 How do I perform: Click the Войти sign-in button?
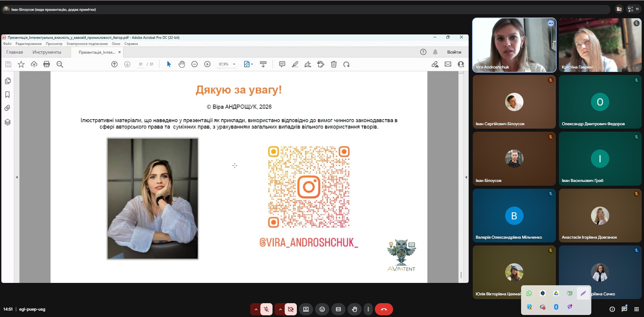point(454,52)
